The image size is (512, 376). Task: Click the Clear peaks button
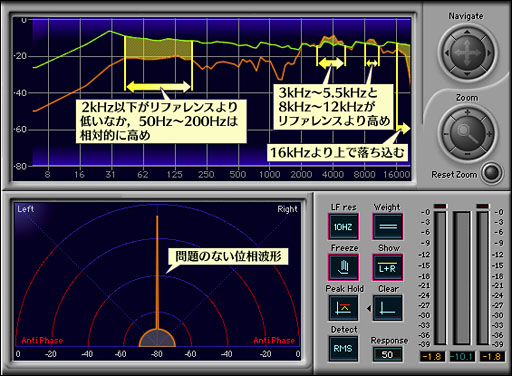pyautogui.click(x=387, y=308)
